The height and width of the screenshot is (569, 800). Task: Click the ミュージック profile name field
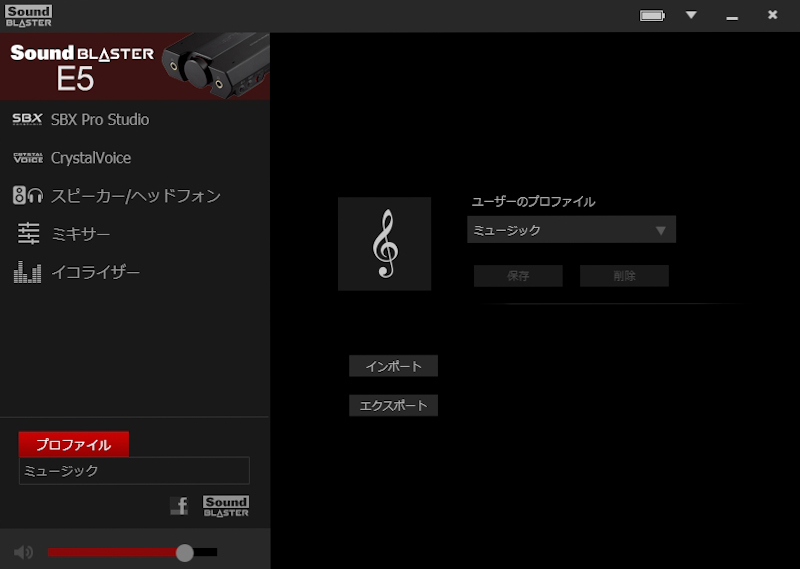point(134,471)
